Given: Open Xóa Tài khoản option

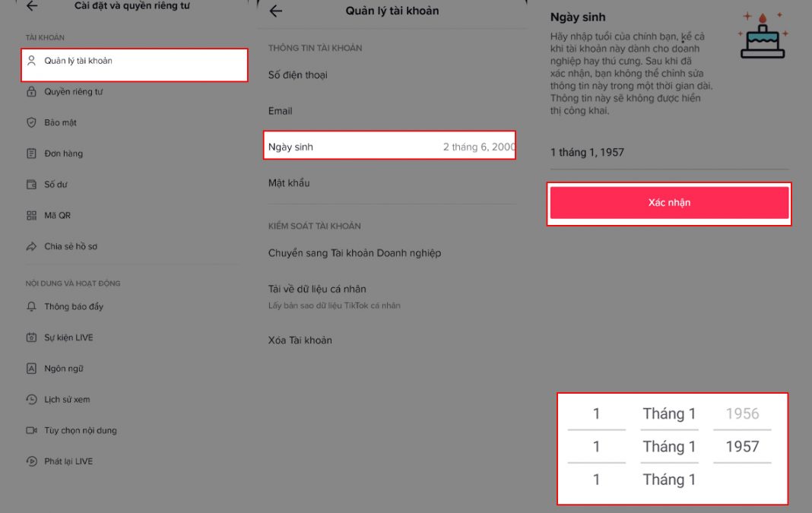Looking at the screenshot, I should pos(300,340).
